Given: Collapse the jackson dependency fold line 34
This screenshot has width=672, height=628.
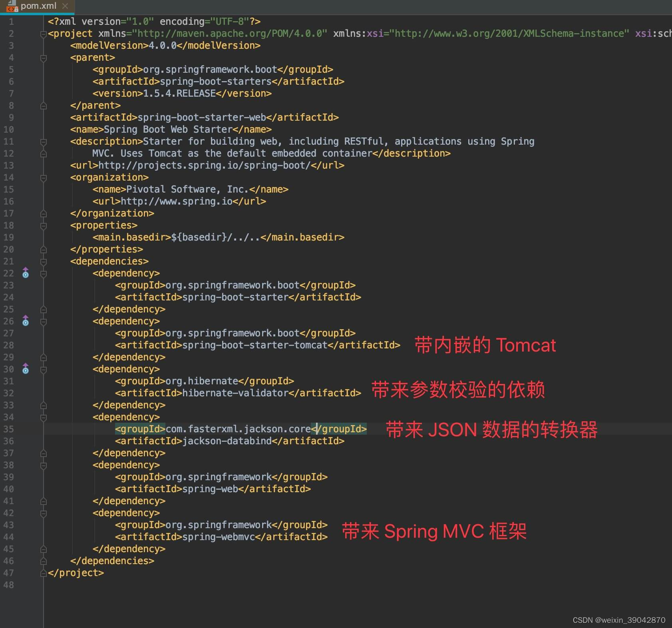Looking at the screenshot, I should pos(44,418).
